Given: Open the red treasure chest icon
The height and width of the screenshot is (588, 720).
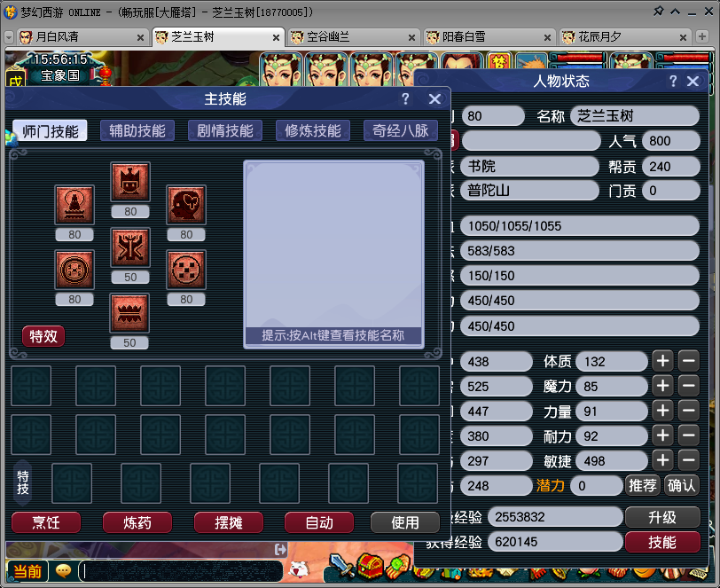Looking at the screenshot, I should tap(370, 566).
